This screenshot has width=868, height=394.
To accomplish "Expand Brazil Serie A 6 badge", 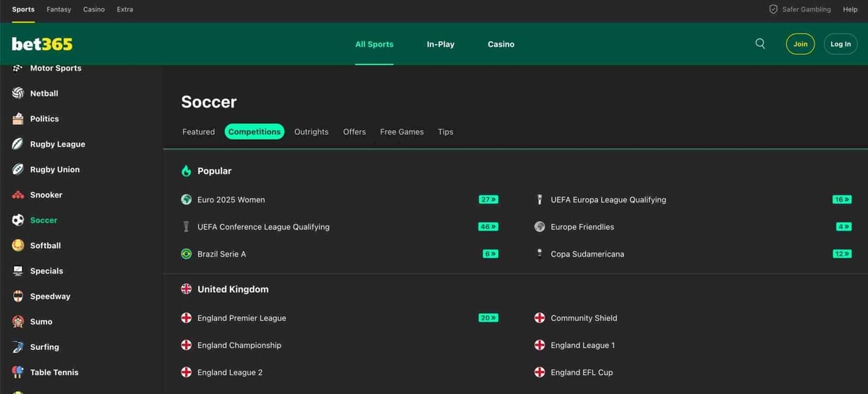I will point(490,254).
